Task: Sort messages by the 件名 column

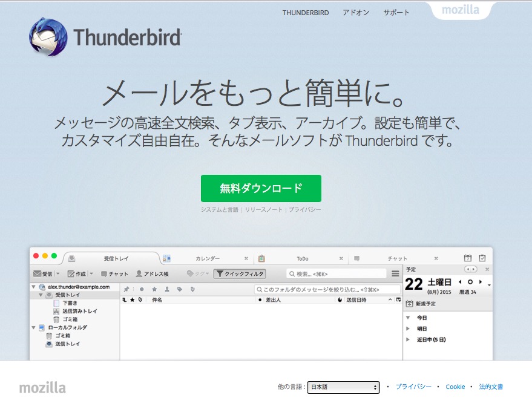Action: coord(157,299)
